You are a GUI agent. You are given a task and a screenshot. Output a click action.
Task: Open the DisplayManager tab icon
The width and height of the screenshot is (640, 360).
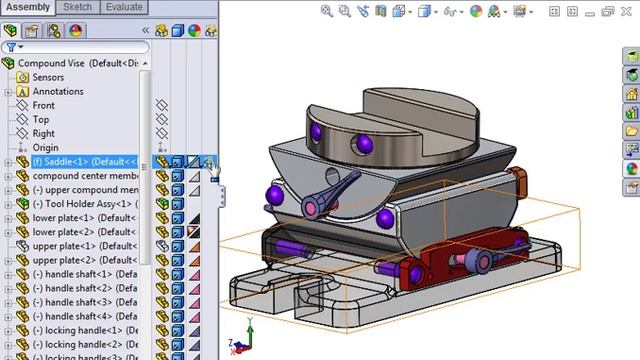[x=76, y=31]
